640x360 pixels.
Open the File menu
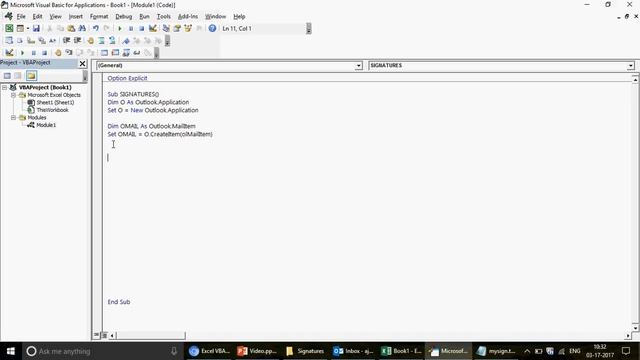coord(21,16)
